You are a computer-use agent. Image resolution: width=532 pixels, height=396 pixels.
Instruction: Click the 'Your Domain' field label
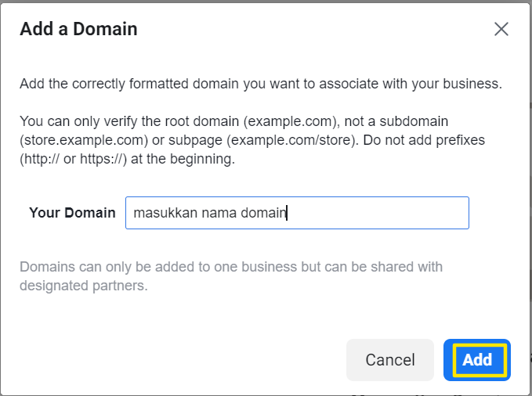72,213
